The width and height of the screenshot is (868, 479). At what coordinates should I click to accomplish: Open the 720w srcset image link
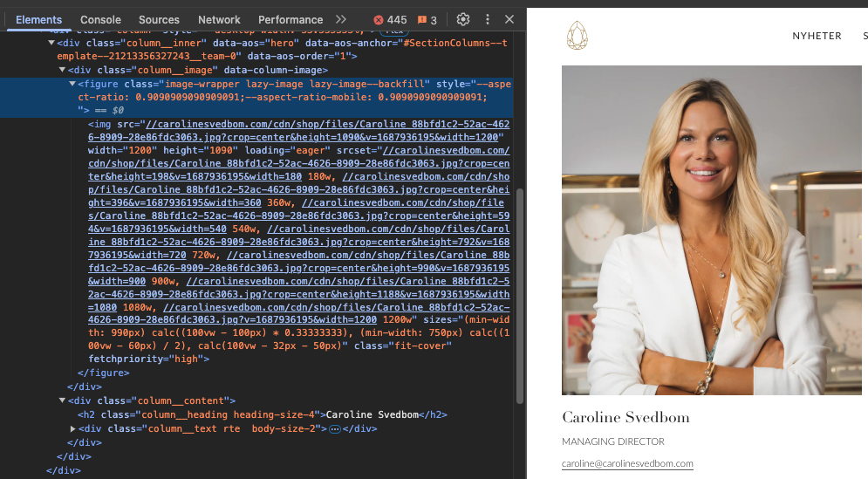(x=299, y=242)
